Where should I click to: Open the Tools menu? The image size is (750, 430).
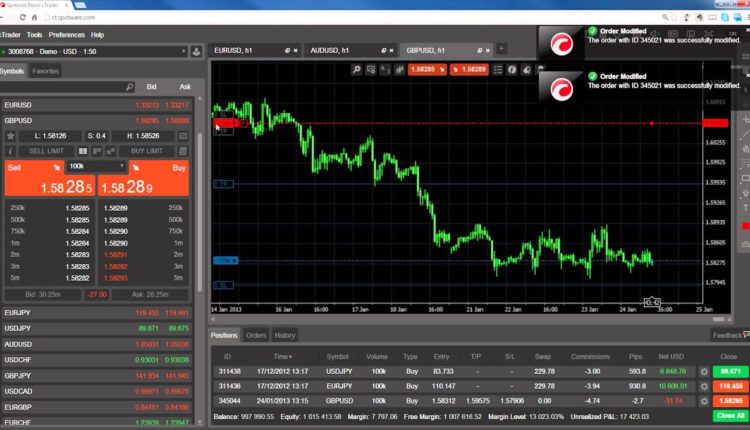[34, 35]
